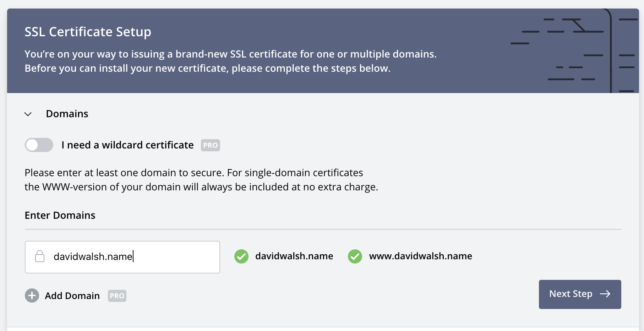The image size is (644, 331).
Task: Click the Domains section header text
Action: pyautogui.click(x=67, y=114)
